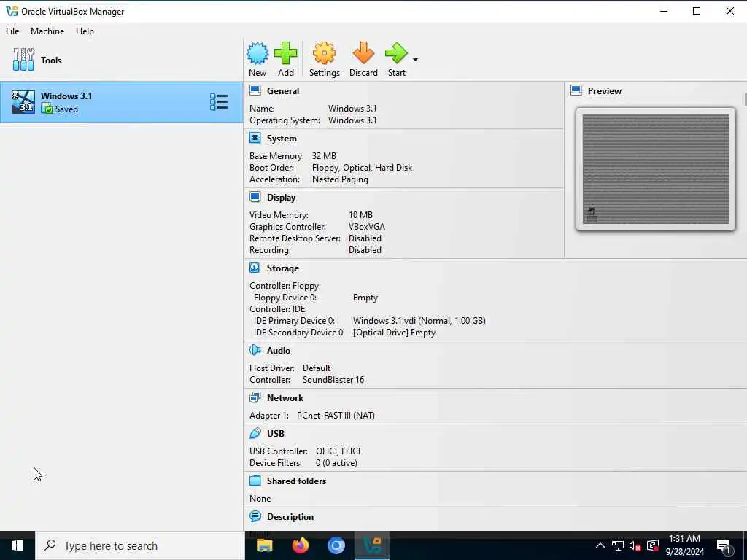Image resolution: width=747 pixels, height=560 pixels.
Task: Open the Windows 3.1 machine menu list icon
Action: pos(219,102)
